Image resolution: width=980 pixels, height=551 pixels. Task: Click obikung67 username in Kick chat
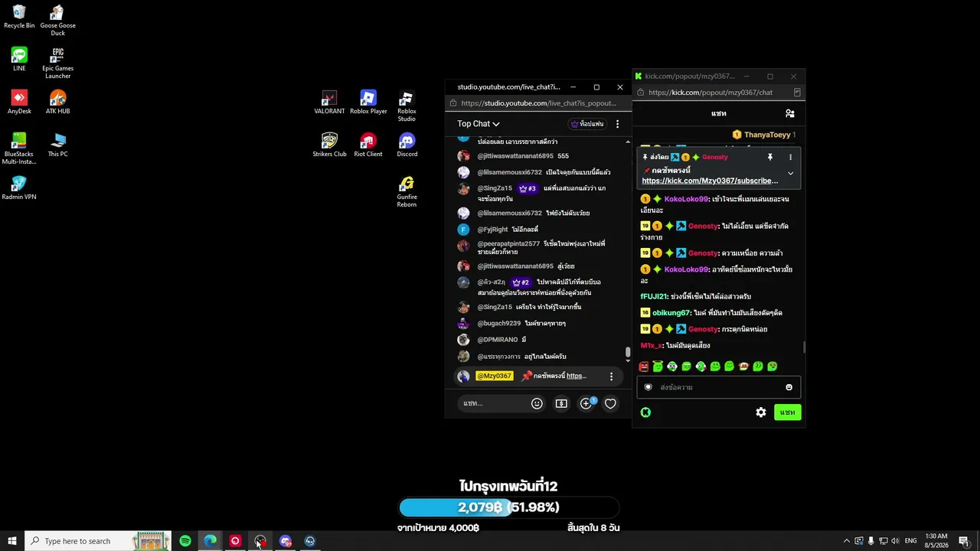click(x=671, y=313)
